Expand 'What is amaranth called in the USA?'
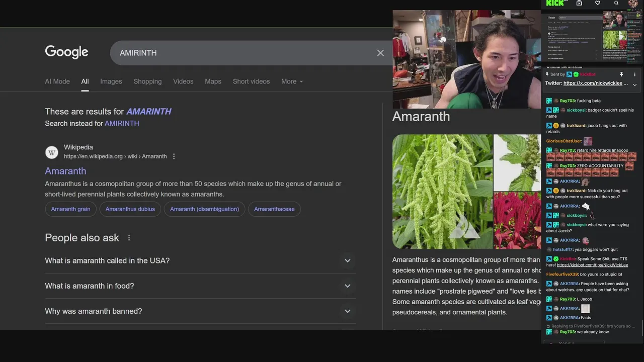 click(200, 260)
